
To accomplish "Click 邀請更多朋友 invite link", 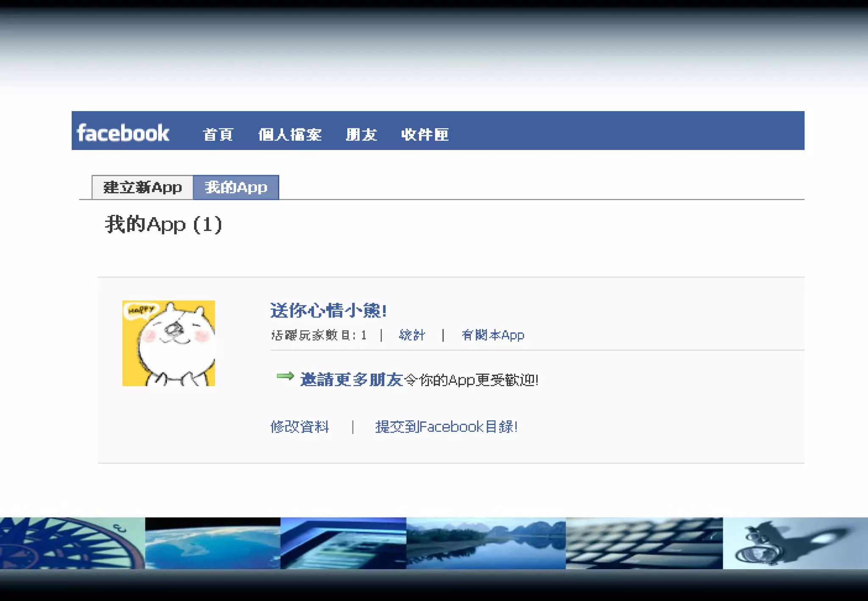I will (x=351, y=380).
